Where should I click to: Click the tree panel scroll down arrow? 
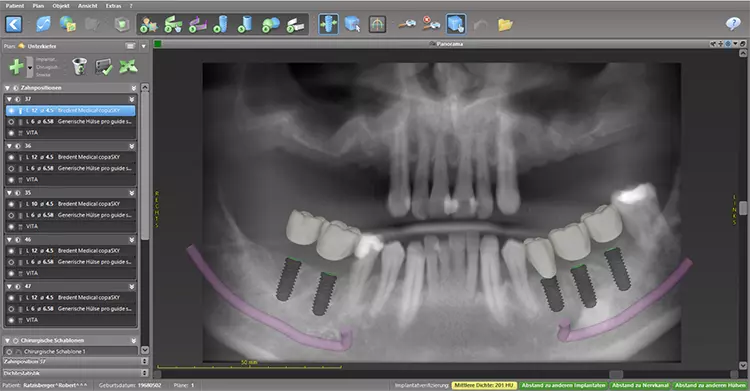[x=145, y=350]
